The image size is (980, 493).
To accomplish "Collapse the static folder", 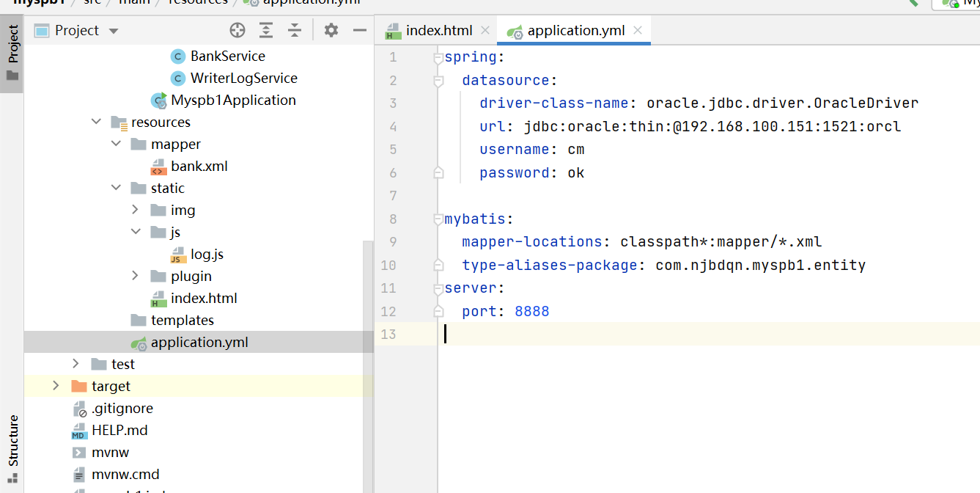I will point(116,188).
